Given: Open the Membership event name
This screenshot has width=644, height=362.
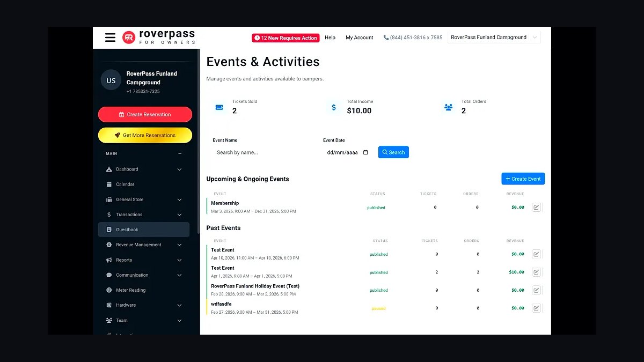Looking at the screenshot, I should click(x=225, y=203).
